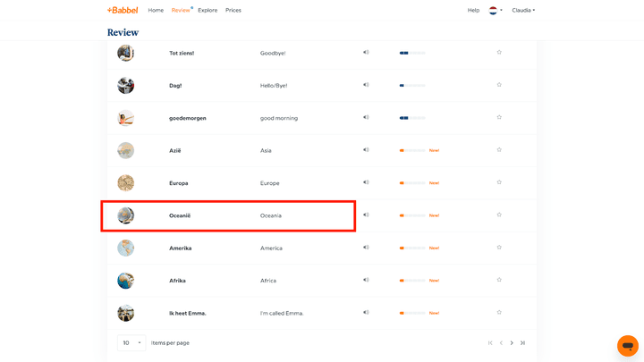The width and height of the screenshot is (644, 362).
Task: Open the language flag selector
Action: 495,11
